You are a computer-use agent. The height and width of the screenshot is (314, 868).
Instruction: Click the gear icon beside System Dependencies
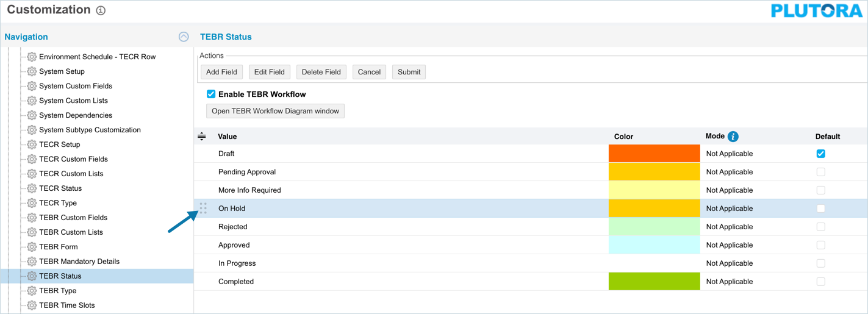[x=32, y=115]
